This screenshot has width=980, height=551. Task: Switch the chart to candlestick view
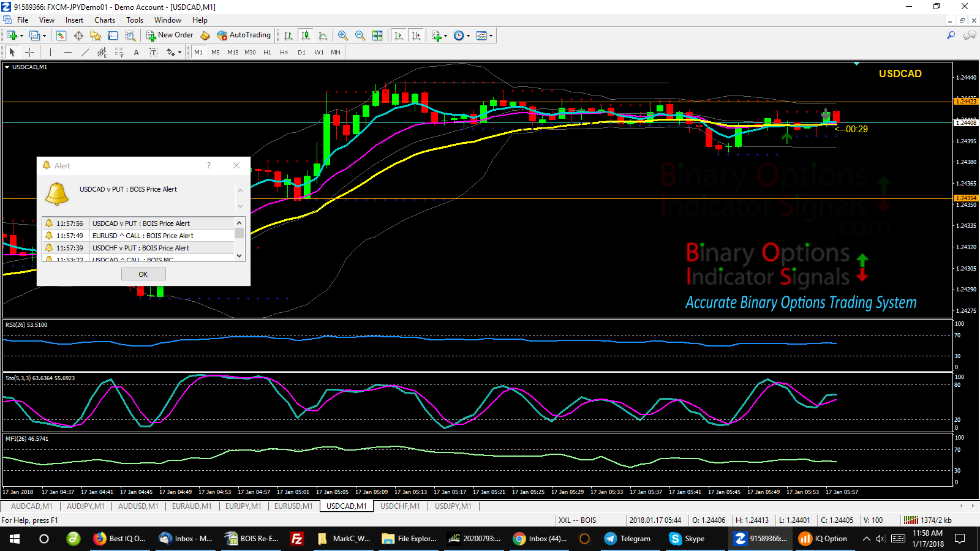coord(306,35)
